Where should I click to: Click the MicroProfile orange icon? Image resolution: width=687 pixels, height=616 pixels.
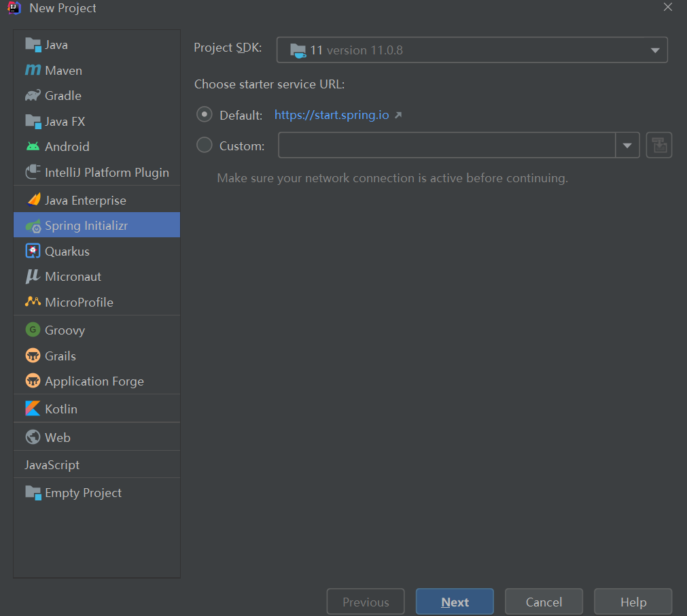(x=33, y=302)
